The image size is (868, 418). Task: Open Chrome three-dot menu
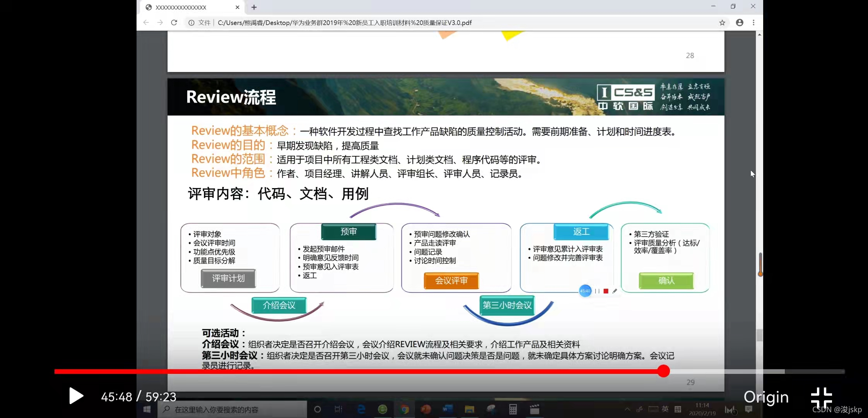click(x=754, y=23)
